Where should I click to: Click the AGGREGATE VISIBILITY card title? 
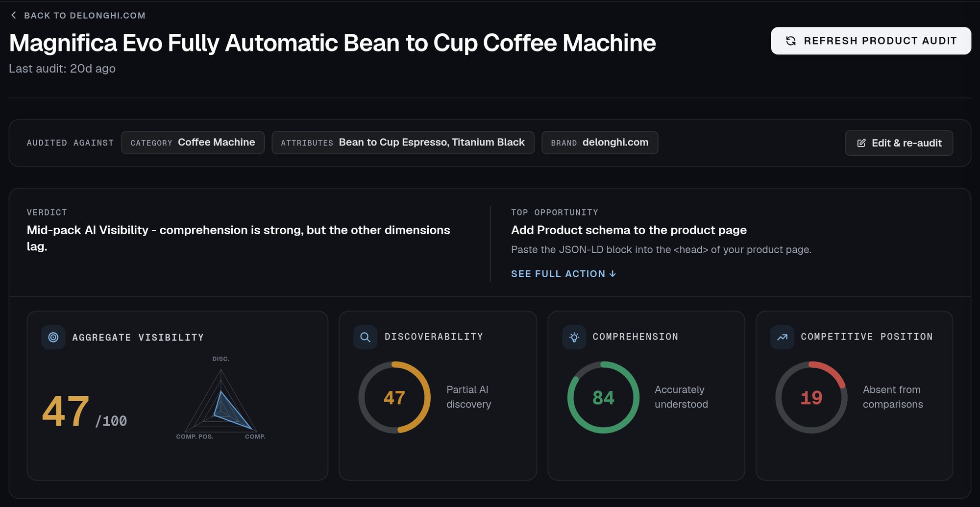point(138,338)
